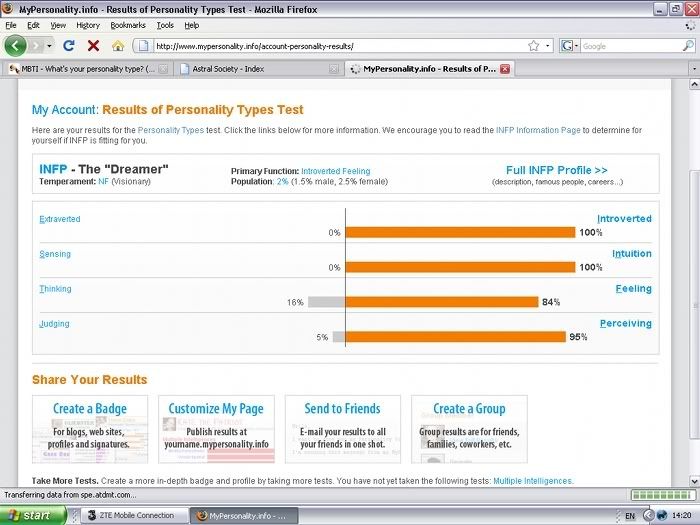Open the Create a Badge card

(x=90, y=429)
